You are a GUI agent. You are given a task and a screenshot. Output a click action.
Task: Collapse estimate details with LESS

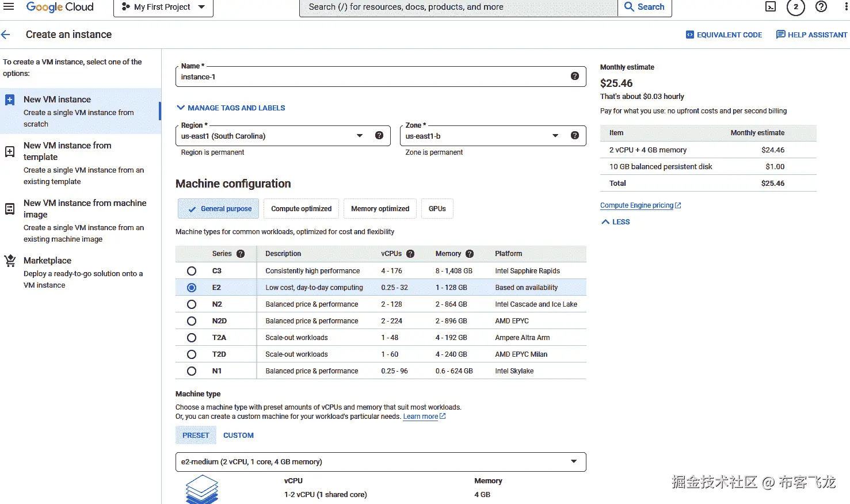[x=616, y=222]
